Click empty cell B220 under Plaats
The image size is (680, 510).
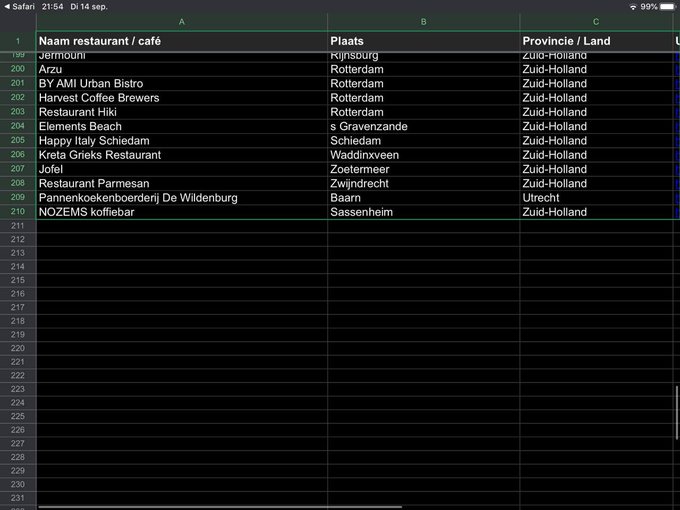click(423, 348)
